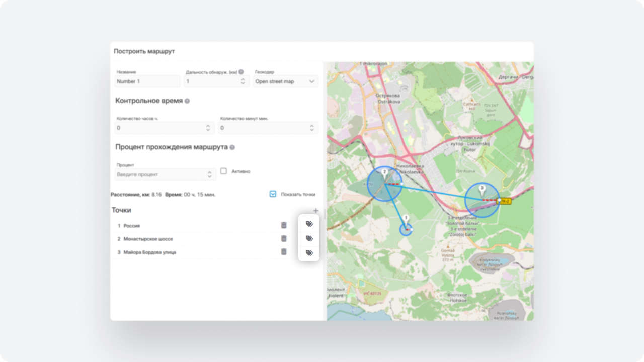This screenshot has width=644, height=362.
Task: Select map marker 3 on the map
Action: click(x=482, y=190)
